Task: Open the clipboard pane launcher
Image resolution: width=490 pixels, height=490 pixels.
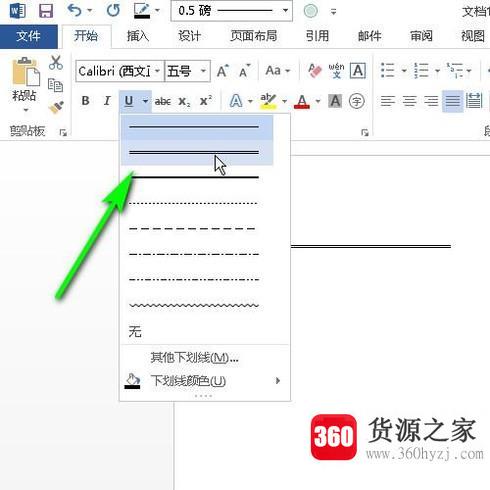Action: tap(63, 133)
